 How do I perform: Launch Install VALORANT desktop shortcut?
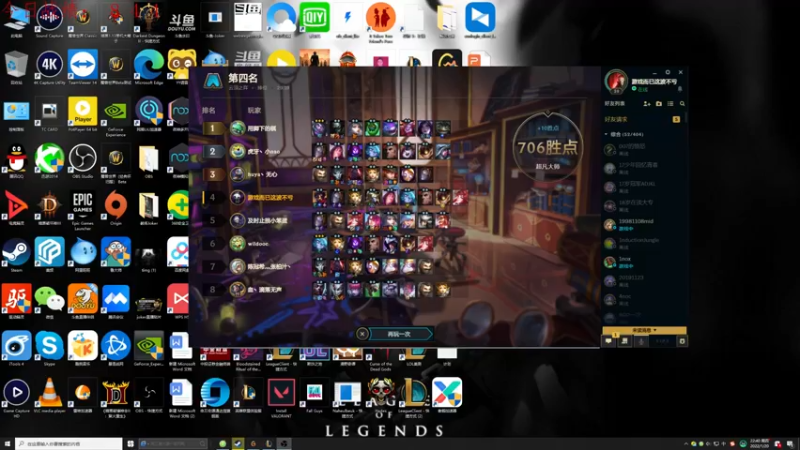281,398
